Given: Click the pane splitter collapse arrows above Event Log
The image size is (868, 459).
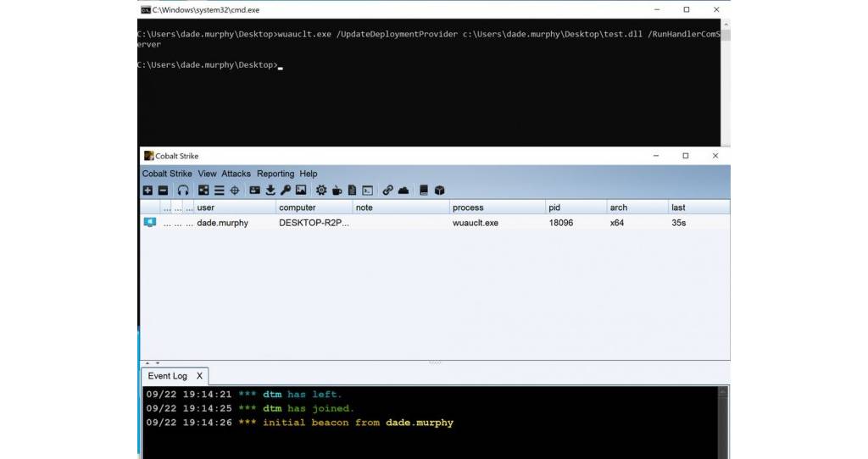Looking at the screenshot, I should pos(153,363).
